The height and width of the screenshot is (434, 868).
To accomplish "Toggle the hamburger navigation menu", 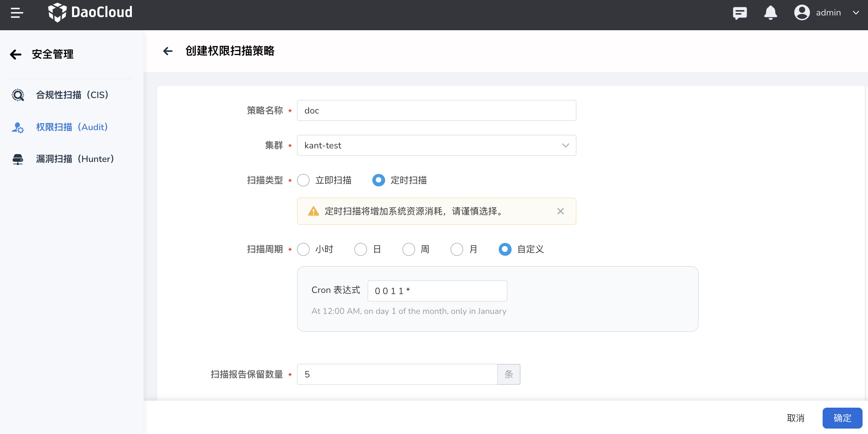I will click(x=17, y=13).
